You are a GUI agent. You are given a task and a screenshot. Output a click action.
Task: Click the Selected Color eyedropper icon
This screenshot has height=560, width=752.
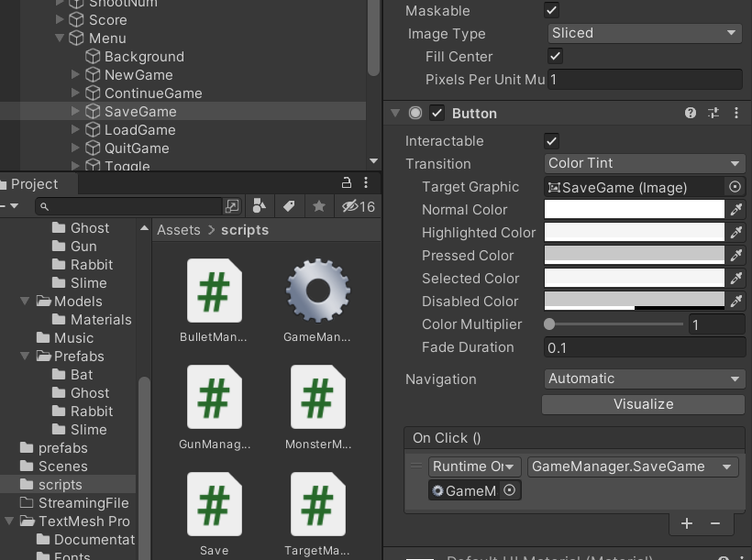(736, 278)
